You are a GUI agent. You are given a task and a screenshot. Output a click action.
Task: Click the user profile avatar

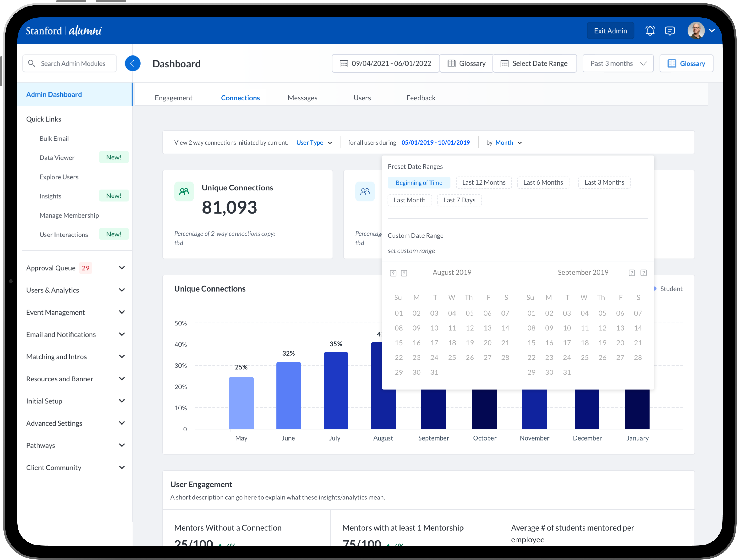(696, 31)
